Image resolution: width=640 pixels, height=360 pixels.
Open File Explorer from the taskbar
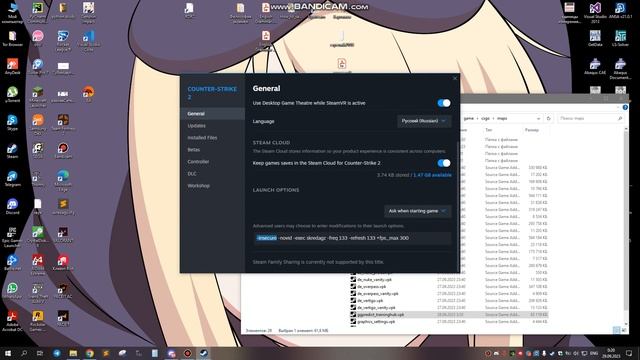73,353
